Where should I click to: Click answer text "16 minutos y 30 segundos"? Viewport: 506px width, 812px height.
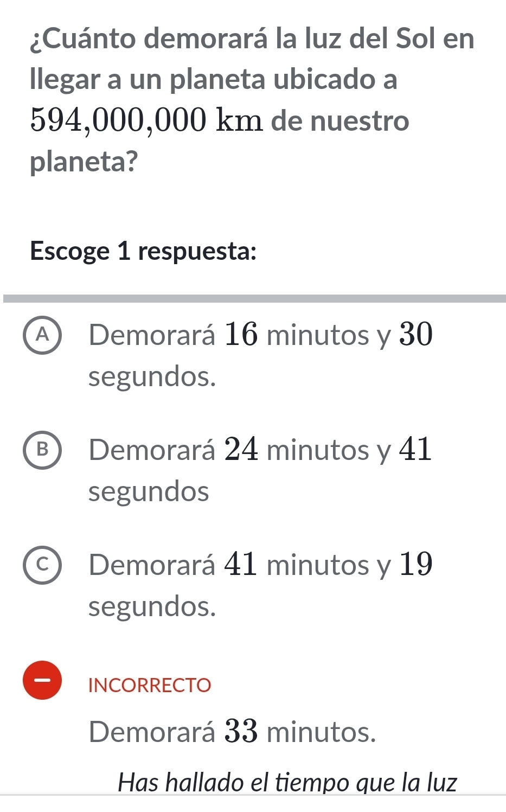260,355
